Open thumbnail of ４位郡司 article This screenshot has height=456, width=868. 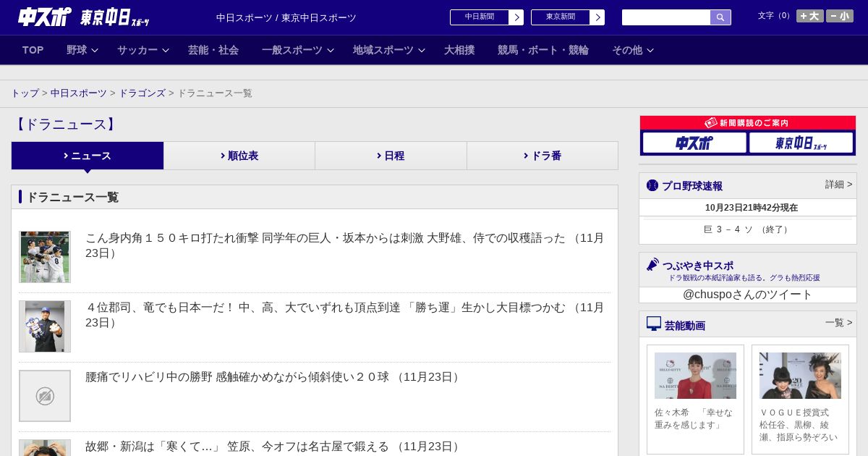click(x=45, y=326)
